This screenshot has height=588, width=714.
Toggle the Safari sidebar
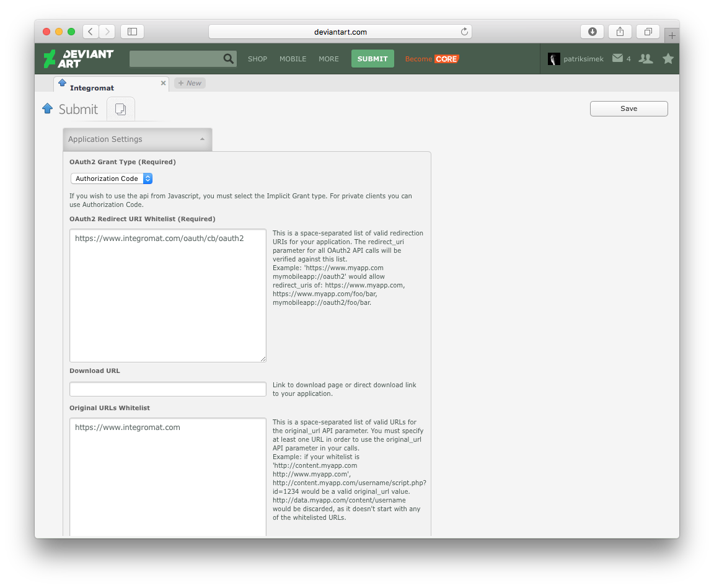click(132, 32)
